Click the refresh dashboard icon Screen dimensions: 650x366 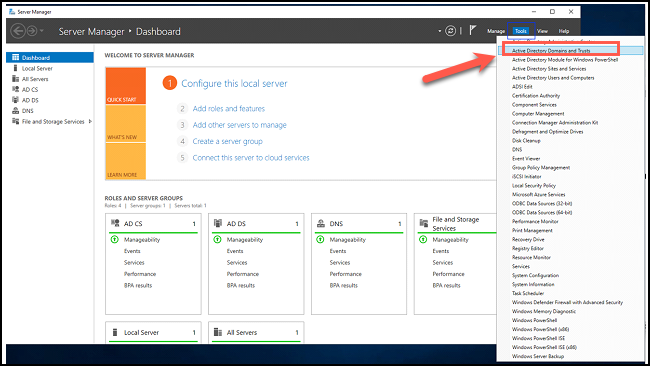450,31
